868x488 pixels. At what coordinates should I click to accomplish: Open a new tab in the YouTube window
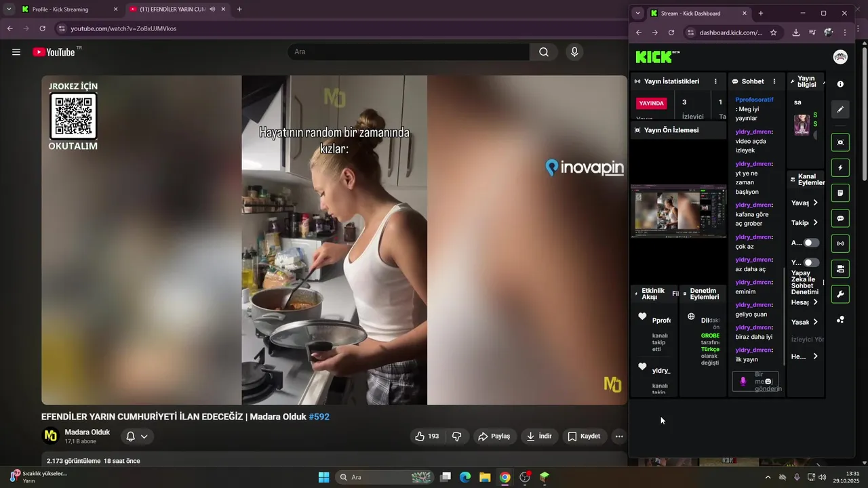(x=239, y=9)
